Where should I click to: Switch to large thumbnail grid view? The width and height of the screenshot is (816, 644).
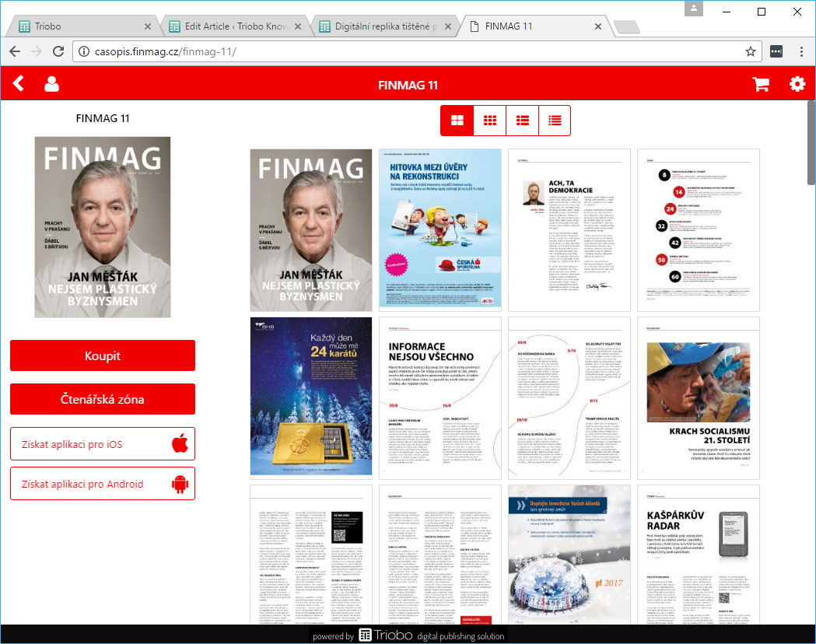click(x=457, y=121)
